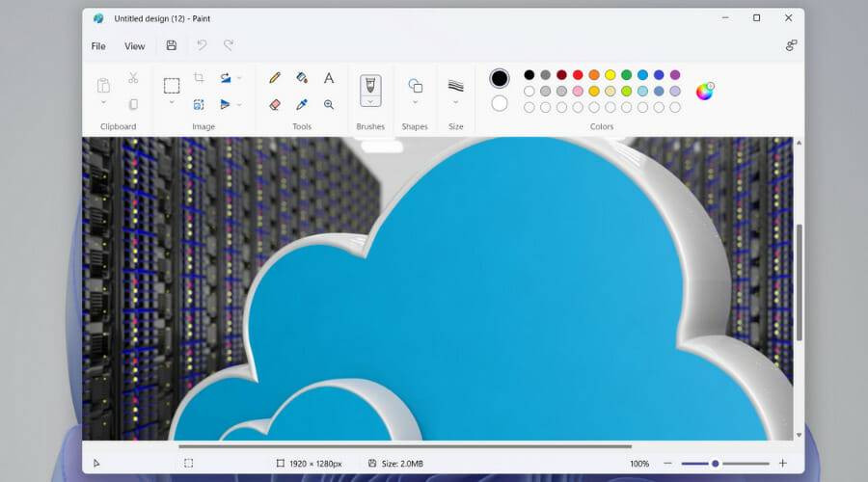Open the File menu

pos(98,46)
